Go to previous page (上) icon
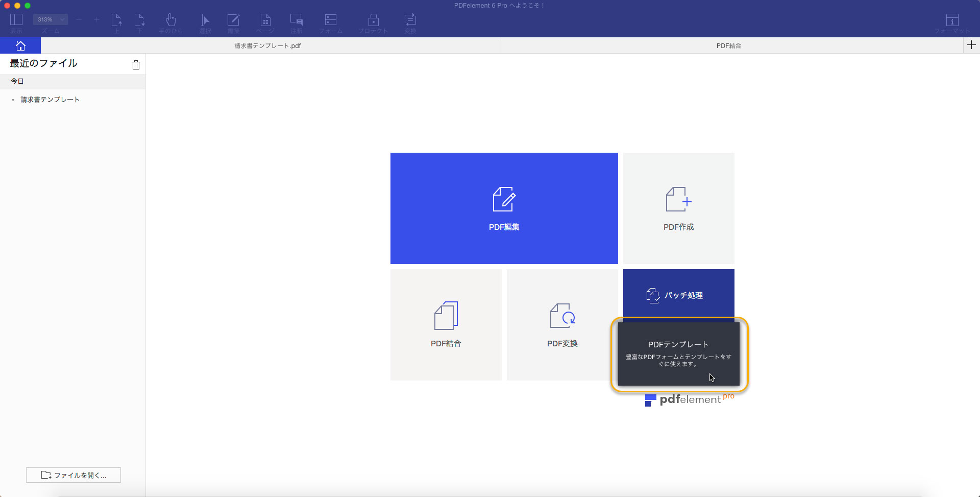980x497 pixels. point(116,20)
